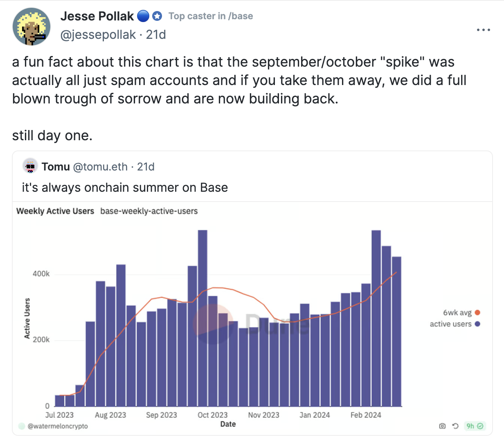The width and height of the screenshot is (504, 444).
Task: Click the star badge beside Jesse Pollak
Action: tap(157, 16)
